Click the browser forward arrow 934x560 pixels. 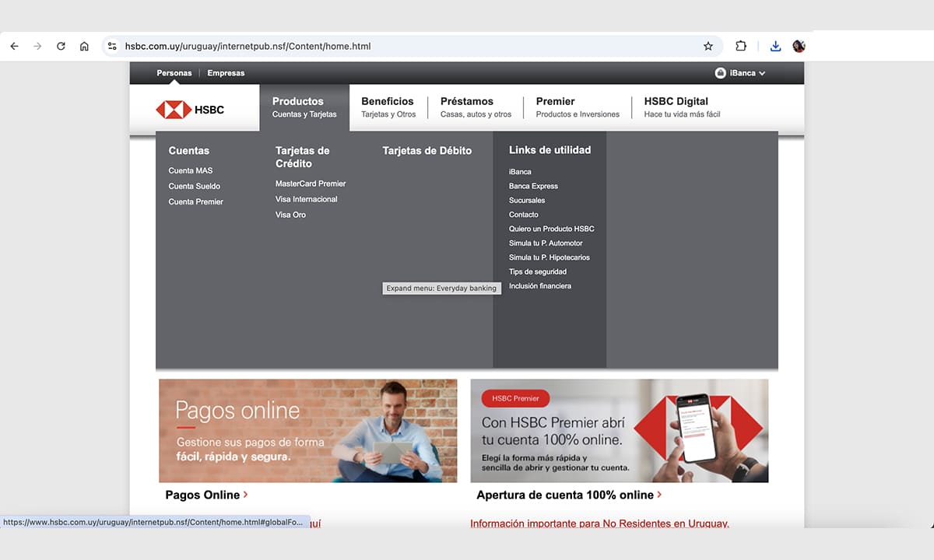pyautogui.click(x=37, y=47)
